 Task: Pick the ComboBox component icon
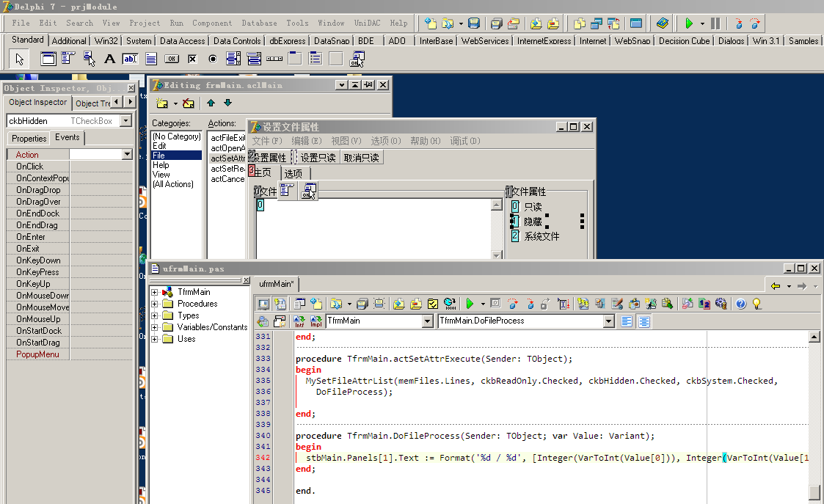254,59
